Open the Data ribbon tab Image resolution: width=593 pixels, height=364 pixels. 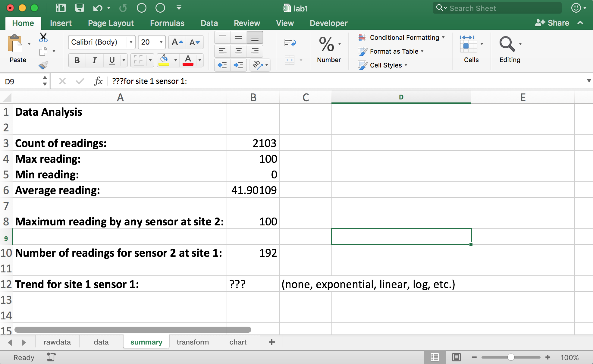[209, 23]
